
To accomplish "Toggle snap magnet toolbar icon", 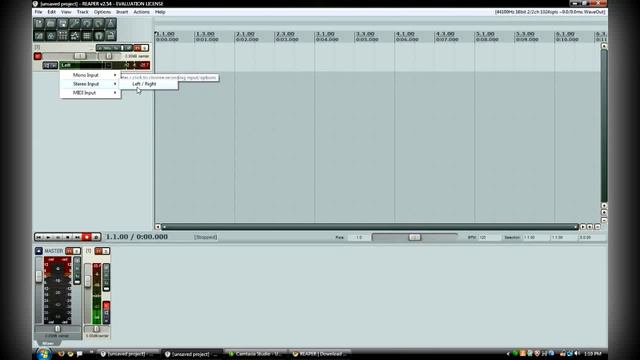I will (x=98, y=36).
